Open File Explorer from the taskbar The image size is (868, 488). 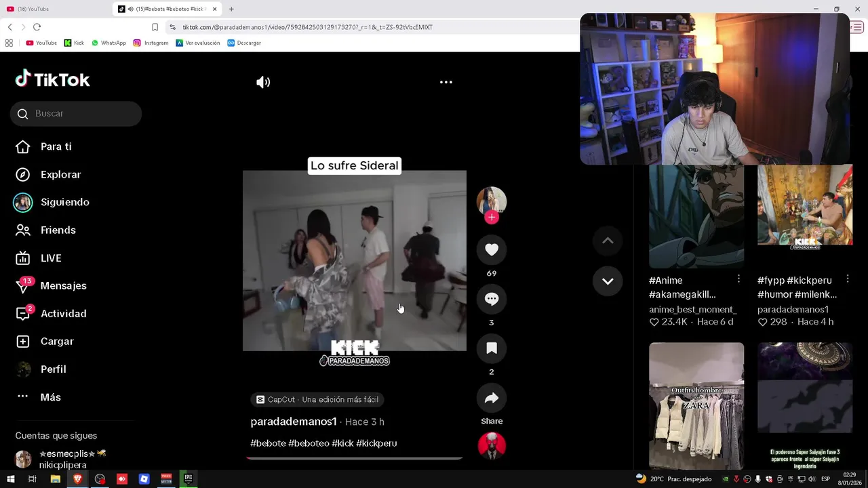56,479
